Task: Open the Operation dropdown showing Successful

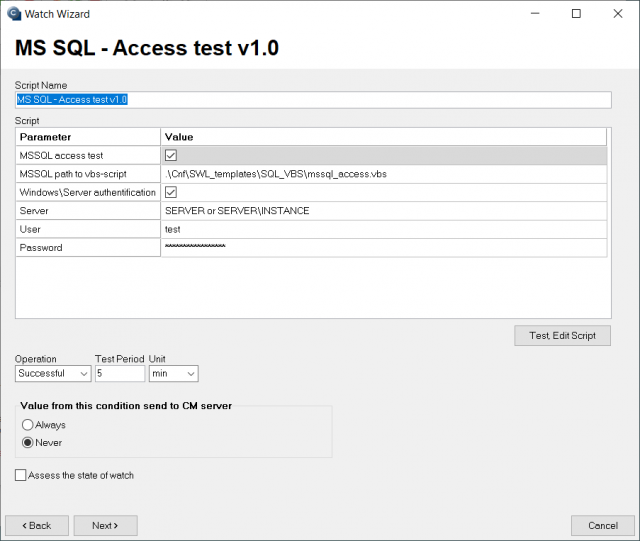Action: [53, 374]
